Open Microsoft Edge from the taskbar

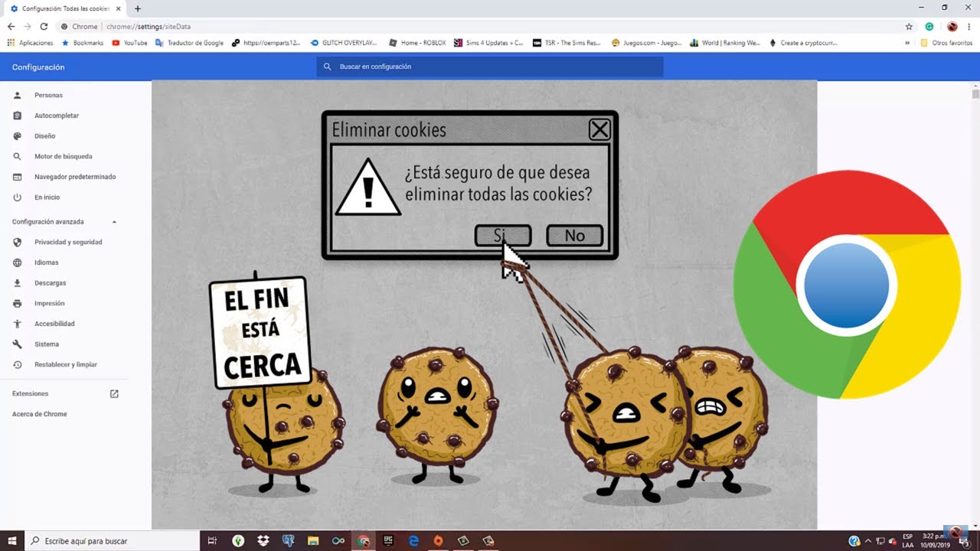[413, 541]
